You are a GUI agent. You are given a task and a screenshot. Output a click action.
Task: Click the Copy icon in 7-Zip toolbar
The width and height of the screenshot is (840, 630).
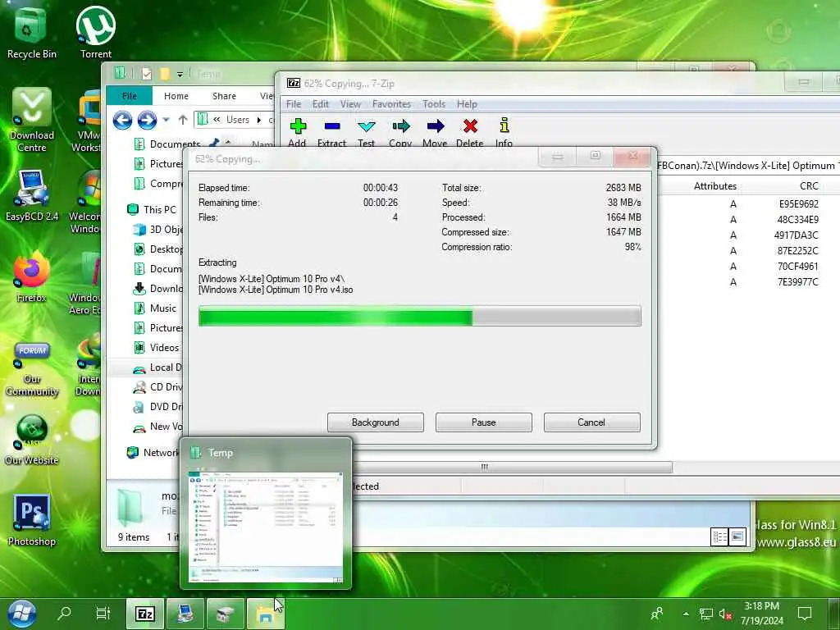click(400, 126)
